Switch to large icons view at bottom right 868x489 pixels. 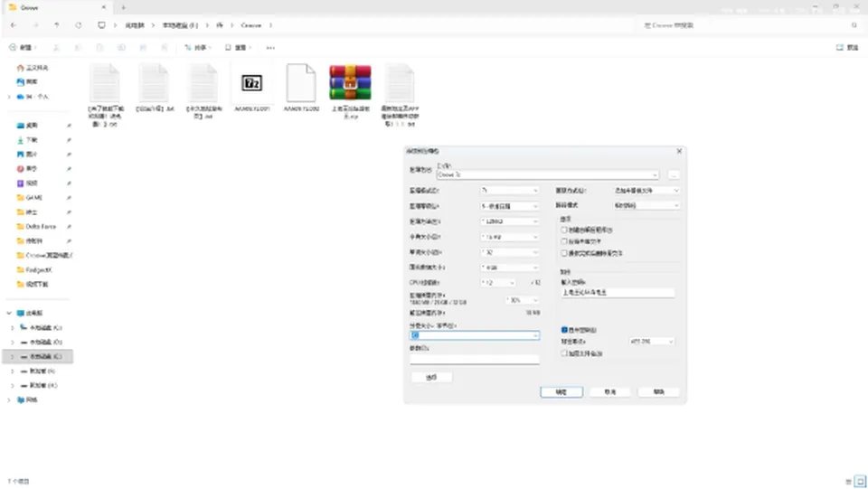(860, 481)
